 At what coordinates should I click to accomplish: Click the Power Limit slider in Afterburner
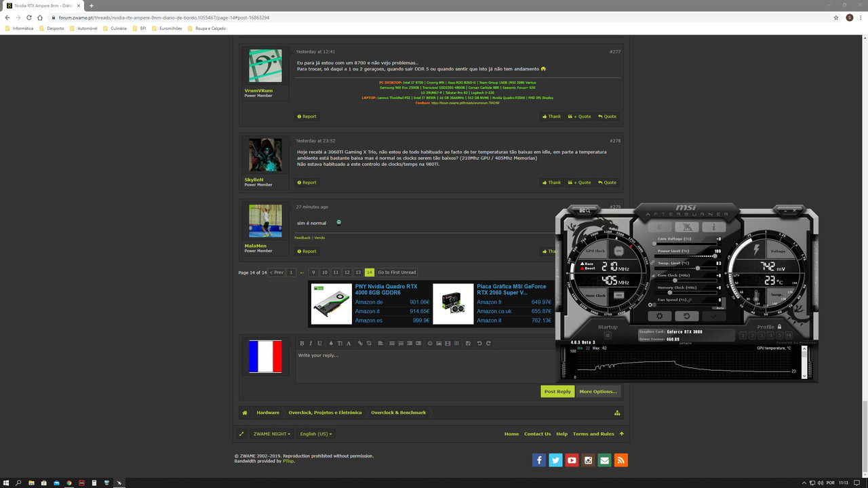tap(686, 256)
